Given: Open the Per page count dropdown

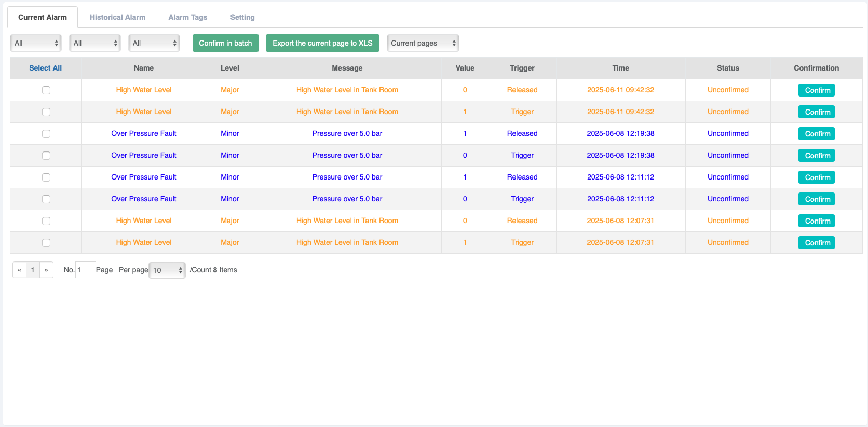Looking at the screenshot, I should coord(167,270).
